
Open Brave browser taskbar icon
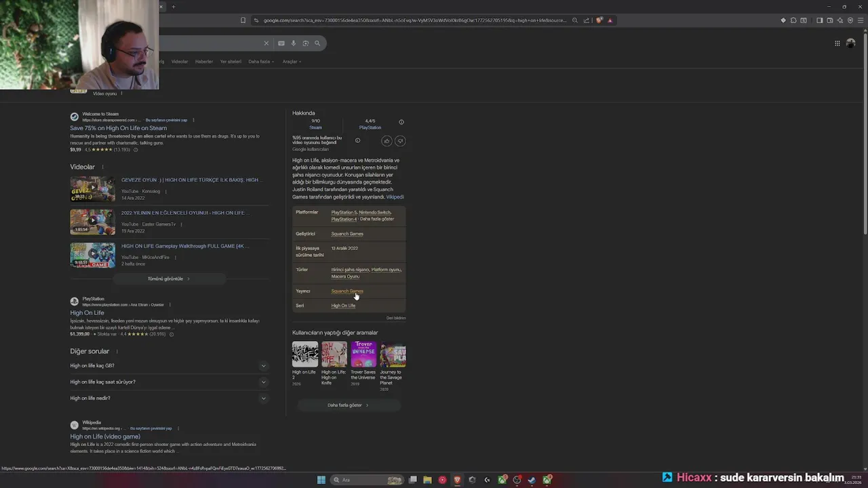pos(457,480)
